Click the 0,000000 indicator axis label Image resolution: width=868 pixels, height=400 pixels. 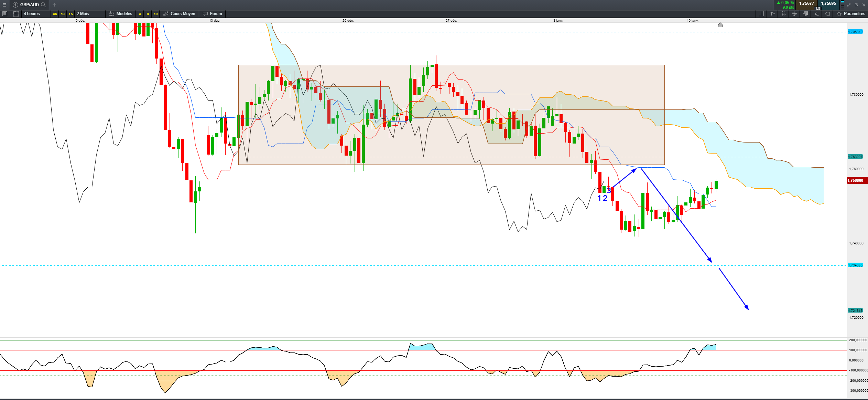coord(856,360)
